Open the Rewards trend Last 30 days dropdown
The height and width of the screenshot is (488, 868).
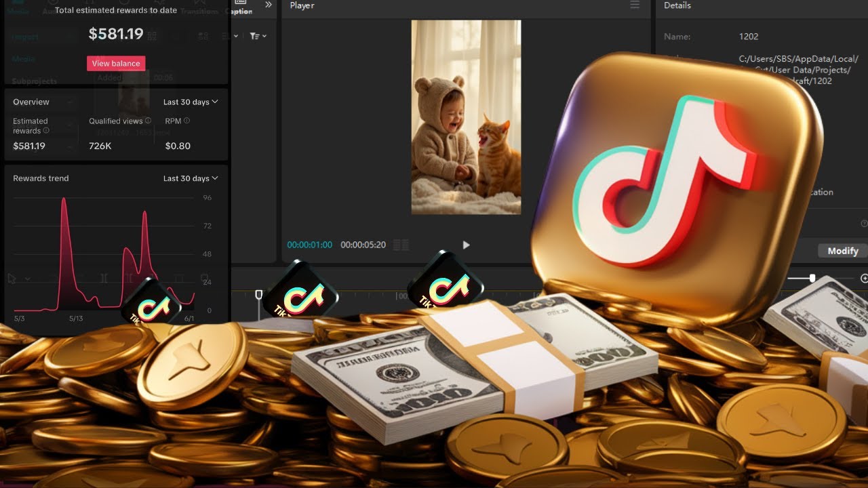(191, 178)
